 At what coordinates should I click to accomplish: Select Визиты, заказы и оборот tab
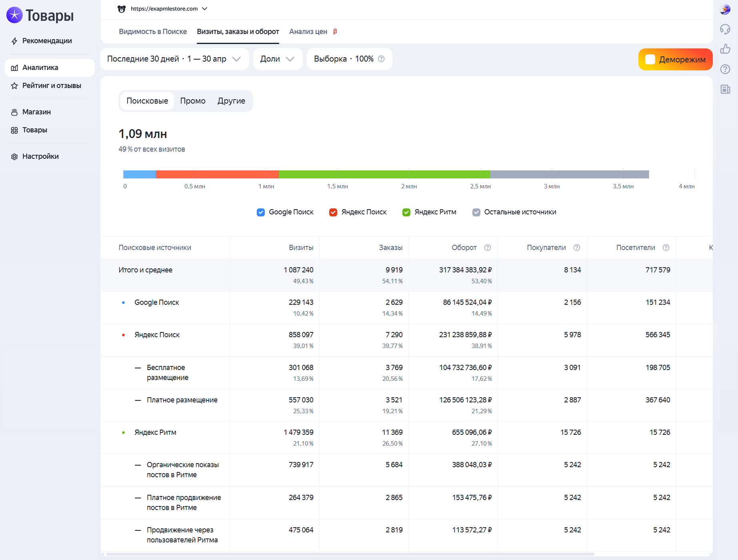238,32
